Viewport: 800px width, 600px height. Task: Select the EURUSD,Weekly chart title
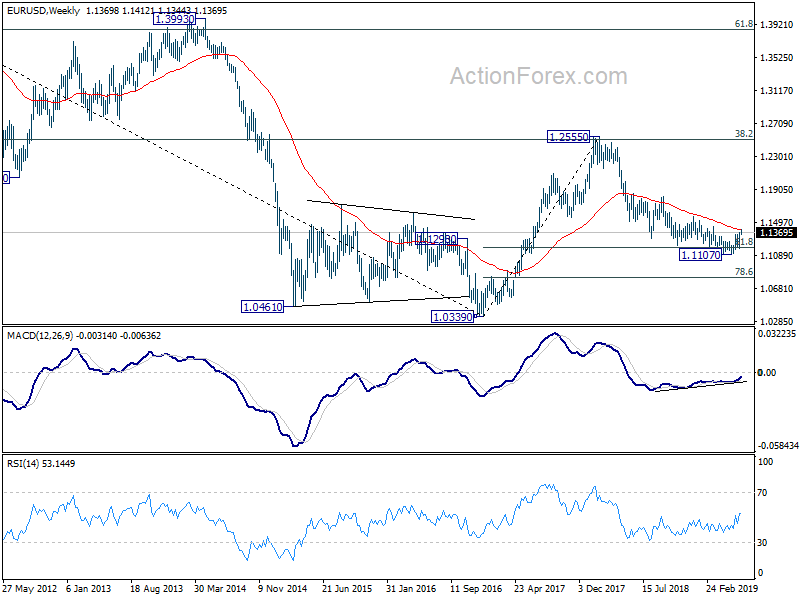click(43, 11)
